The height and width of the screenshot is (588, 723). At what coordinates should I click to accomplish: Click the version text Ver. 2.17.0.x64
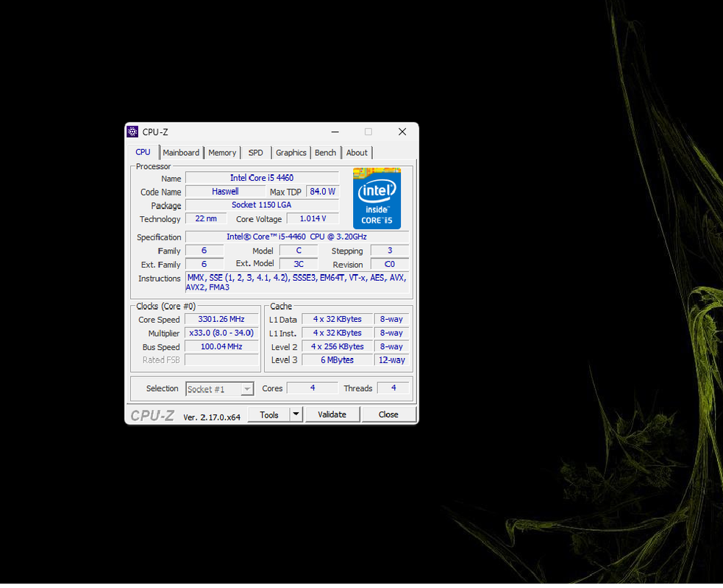(x=212, y=417)
